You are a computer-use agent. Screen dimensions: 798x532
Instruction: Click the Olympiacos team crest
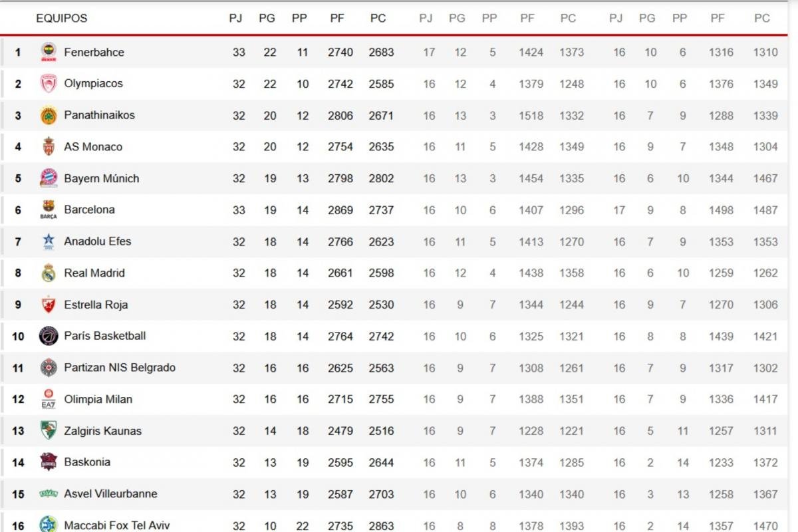[x=49, y=84]
